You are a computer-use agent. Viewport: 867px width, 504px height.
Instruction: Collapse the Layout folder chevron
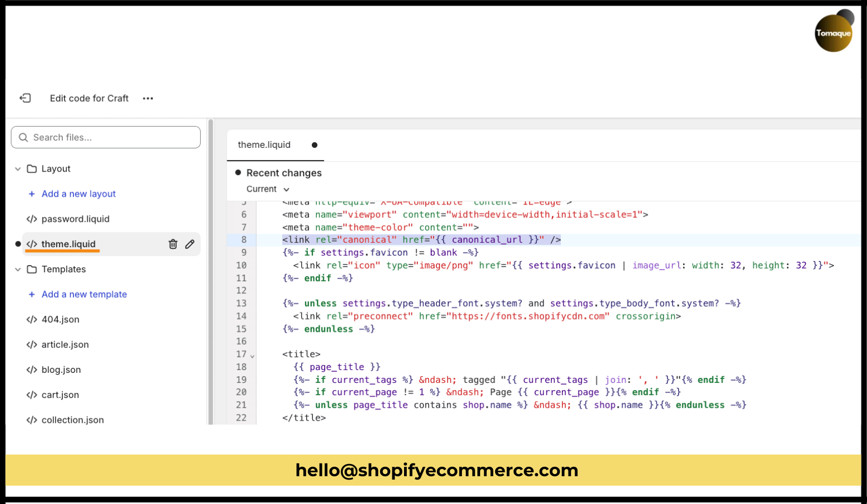(x=18, y=169)
